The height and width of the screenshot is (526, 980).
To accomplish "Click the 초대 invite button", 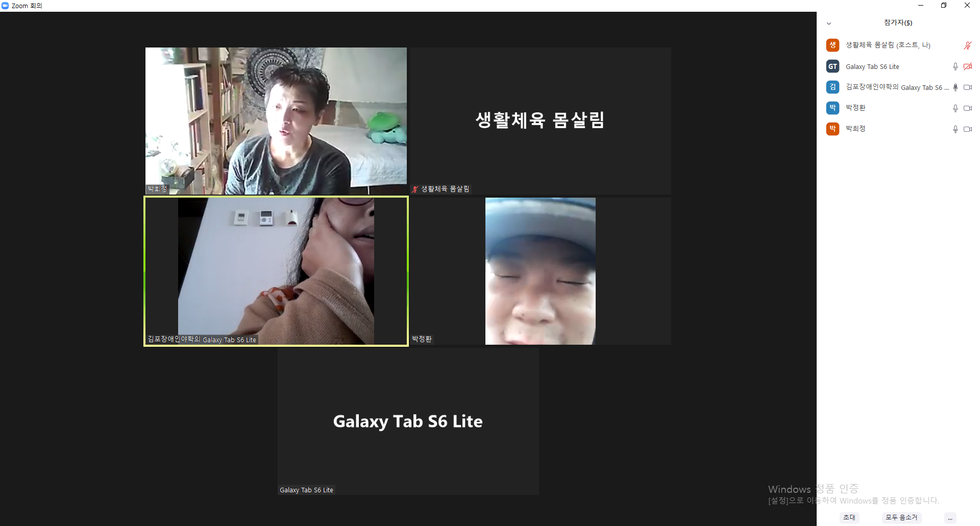I will click(x=849, y=517).
